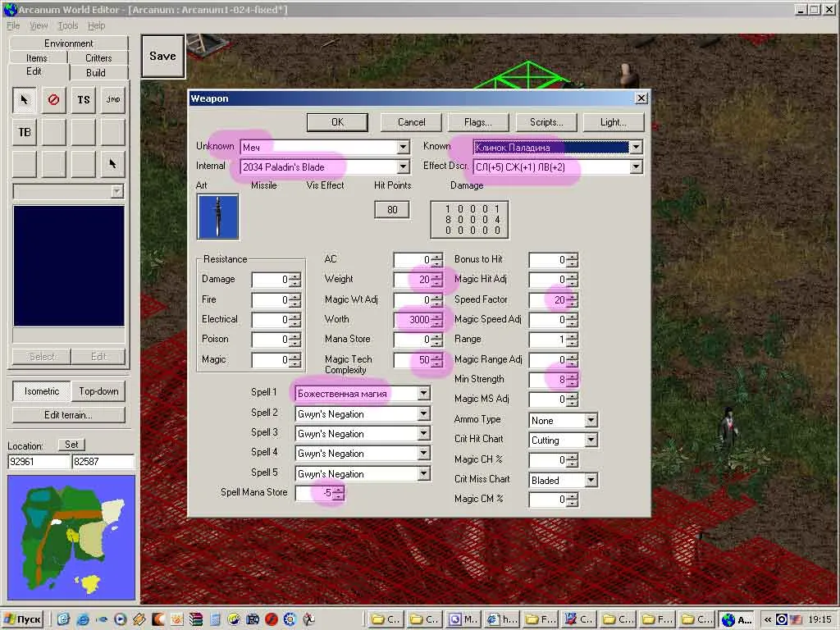The image size is (840, 630).
Task: Open the Tools menu
Action: click(67, 26)
